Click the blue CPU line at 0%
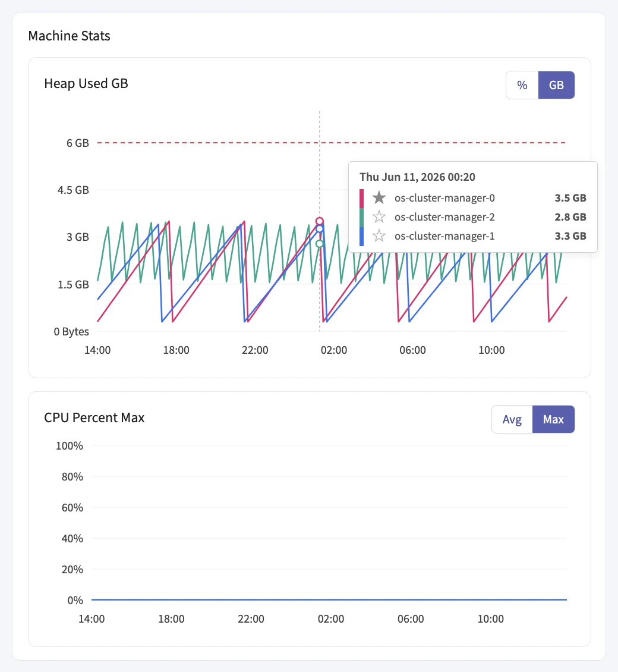Screen dimensions: 618x672 tap(329, 599)
